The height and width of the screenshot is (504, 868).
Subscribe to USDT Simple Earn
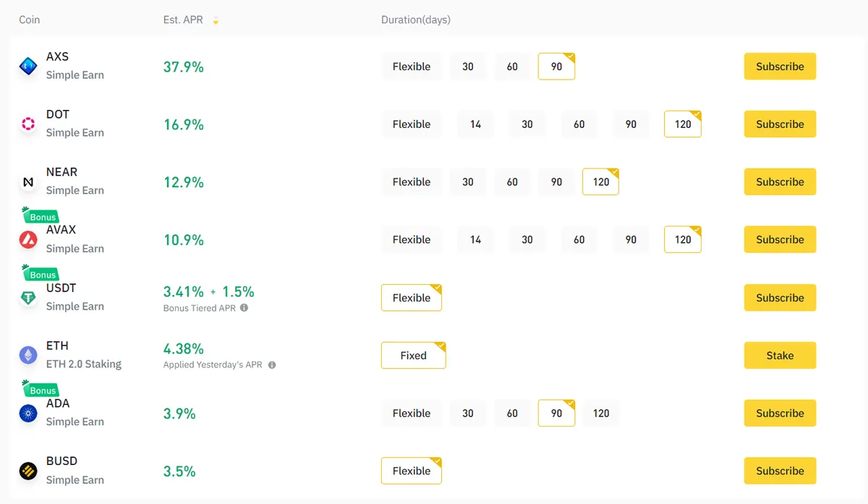click(780, 298)
